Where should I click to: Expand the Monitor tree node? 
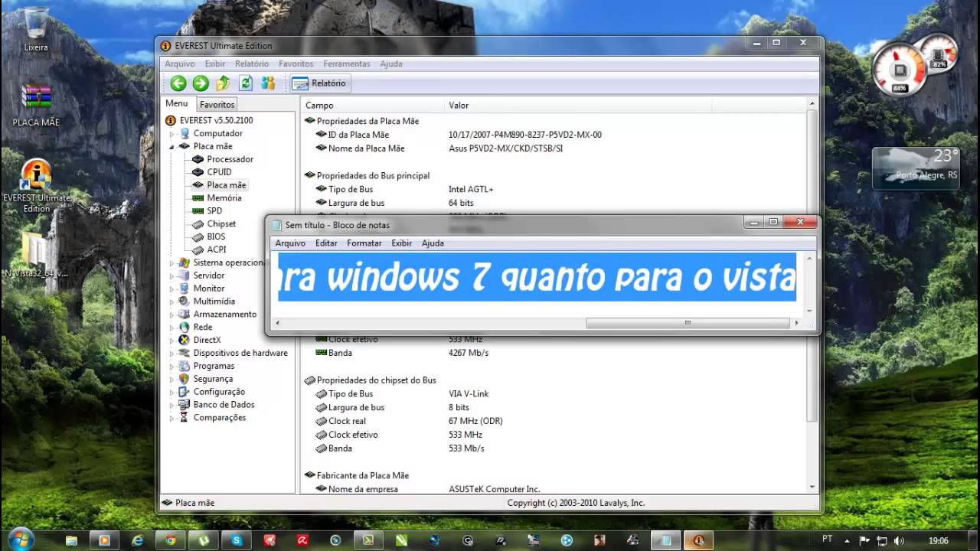172,289
